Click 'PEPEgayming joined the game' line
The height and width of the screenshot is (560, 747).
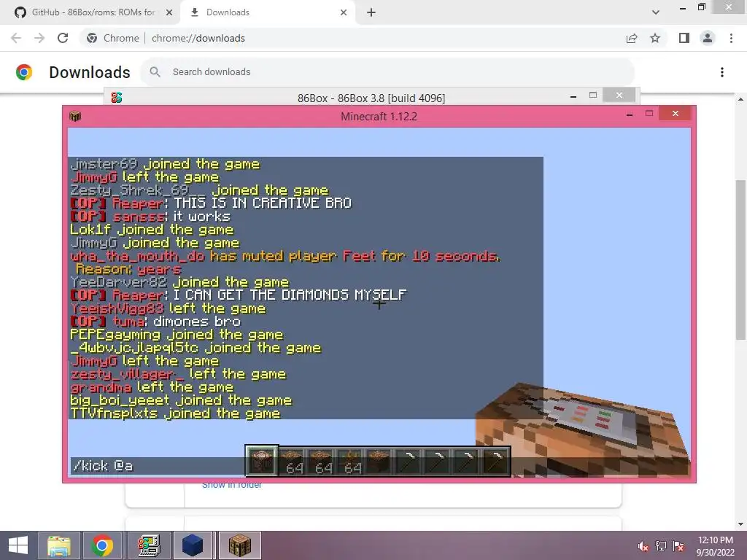point(177,335)
